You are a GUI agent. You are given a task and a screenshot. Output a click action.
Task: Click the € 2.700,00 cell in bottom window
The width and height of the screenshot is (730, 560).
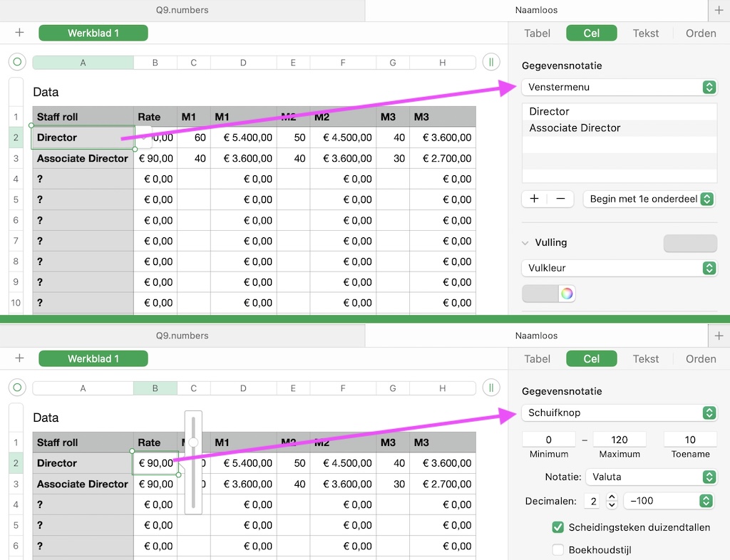pyautogui.click(x=442, y=484)
